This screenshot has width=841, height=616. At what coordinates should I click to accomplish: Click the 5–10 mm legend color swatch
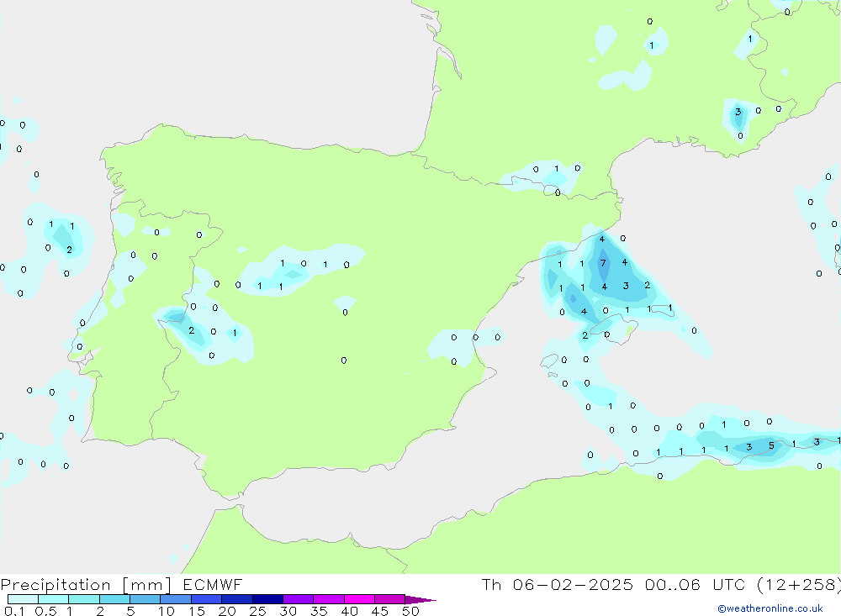pyautogui.click(x=145, y=599)
